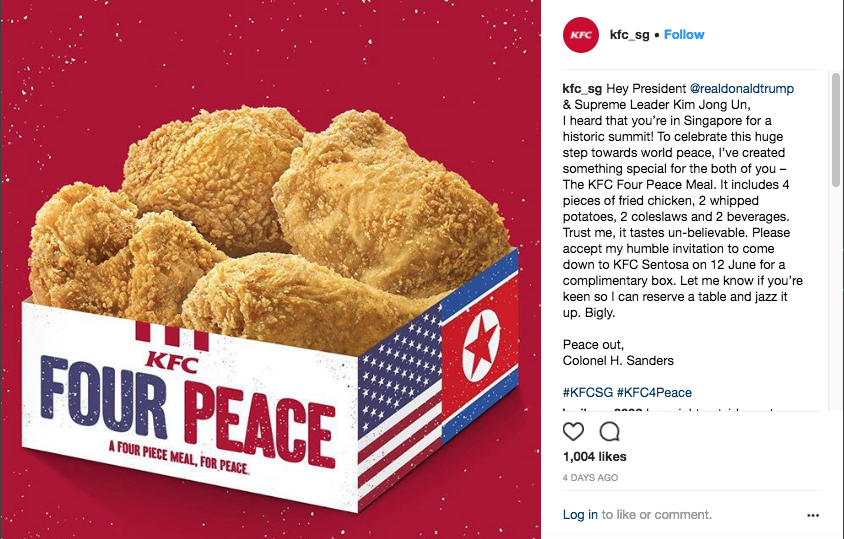Open the @realdonaldtrump mention

point(742,88)
